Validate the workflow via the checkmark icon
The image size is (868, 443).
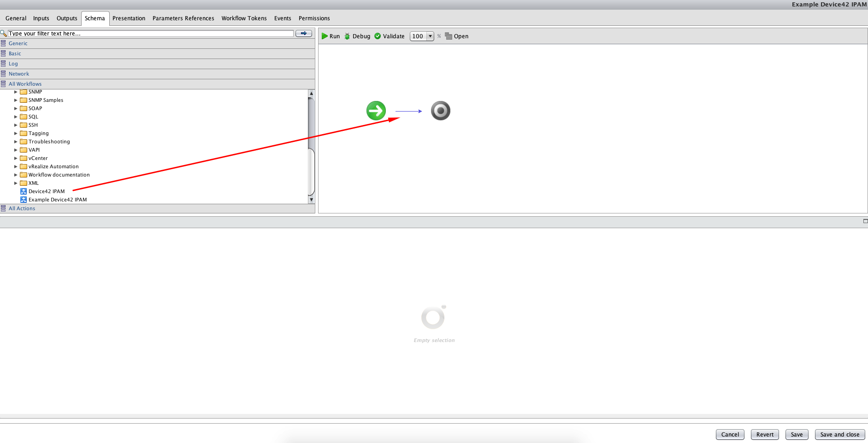378,36
